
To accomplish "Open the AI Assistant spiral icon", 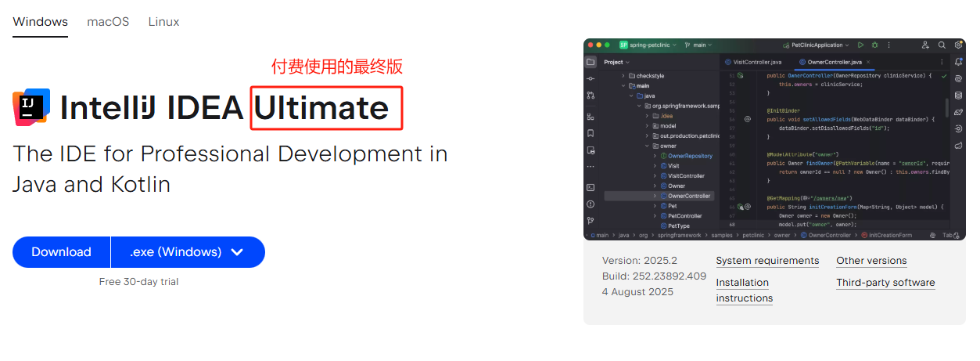I will pyautogui.click(x=958, y=78).
